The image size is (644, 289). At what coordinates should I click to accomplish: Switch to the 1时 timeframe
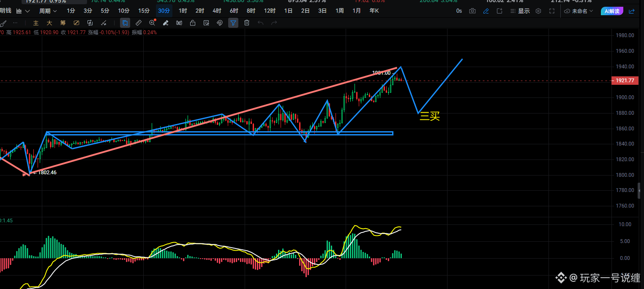point(183,11)
